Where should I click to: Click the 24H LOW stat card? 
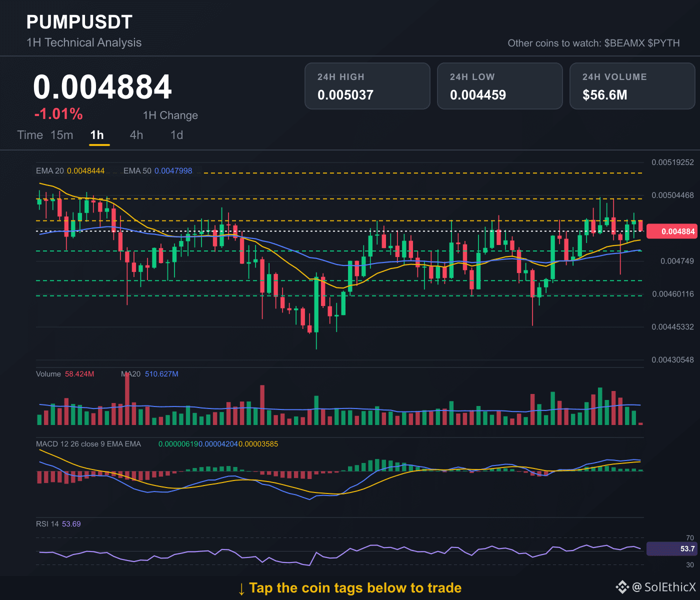(500, 86)
